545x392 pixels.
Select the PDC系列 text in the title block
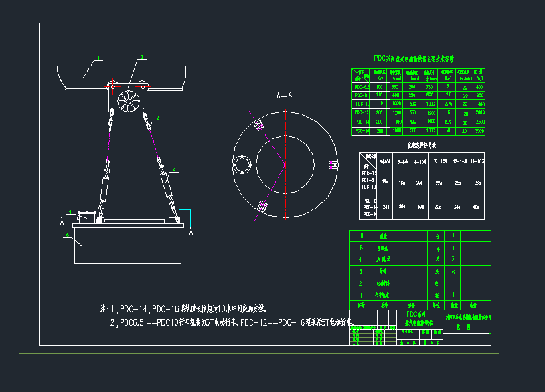(x=416, y=313)
